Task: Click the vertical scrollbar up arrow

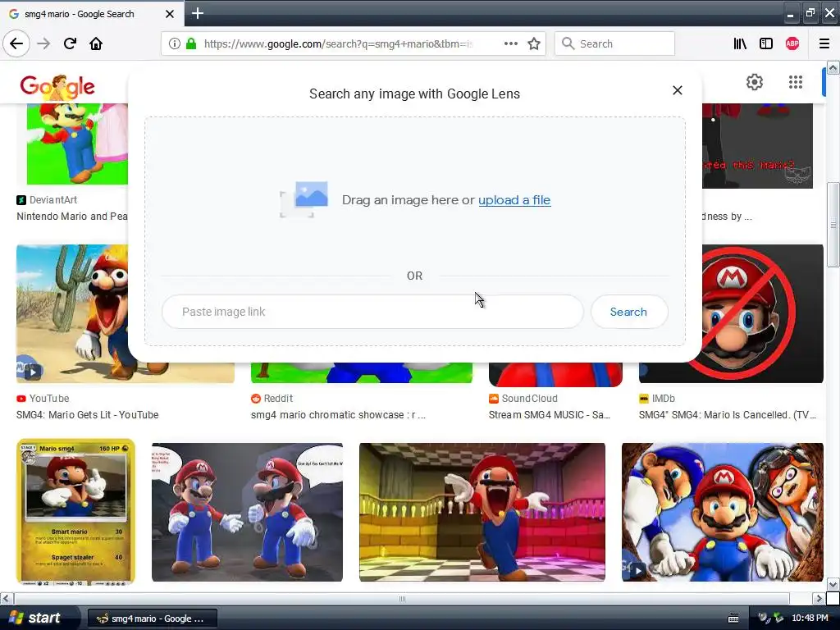Action: [833, 67]
